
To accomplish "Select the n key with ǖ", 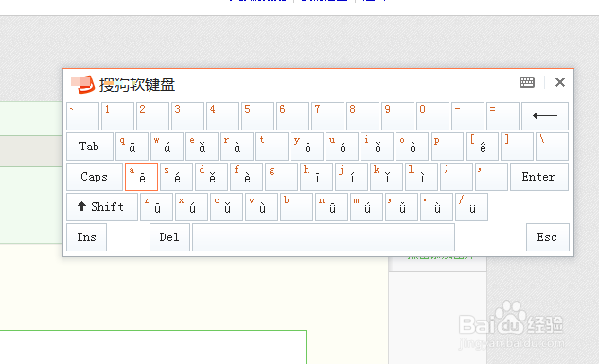I will 332,207.
